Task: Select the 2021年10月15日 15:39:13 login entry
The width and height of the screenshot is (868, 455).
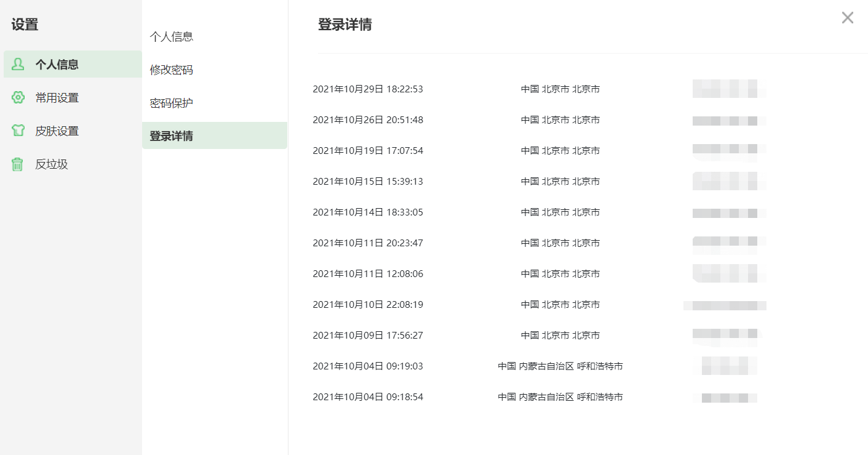Action: [368, 181]
